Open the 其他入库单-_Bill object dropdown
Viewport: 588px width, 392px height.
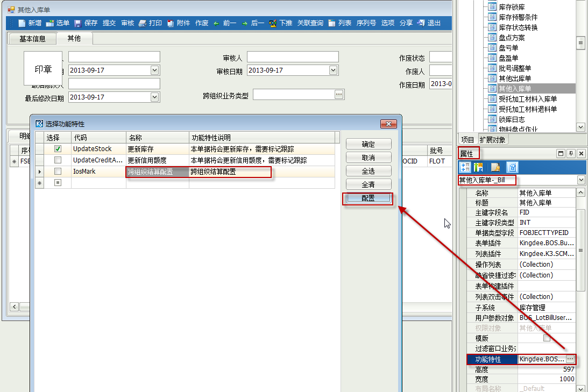[580, 180]
